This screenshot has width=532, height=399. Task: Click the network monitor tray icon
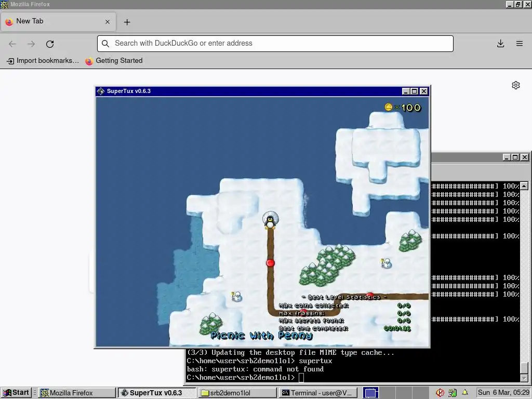[x=453, y=393]
